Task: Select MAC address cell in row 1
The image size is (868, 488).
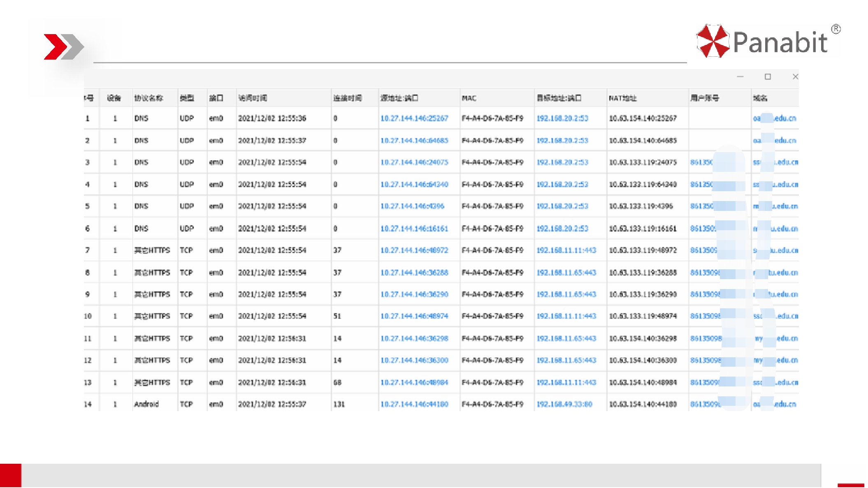Action: pos(492,118)
